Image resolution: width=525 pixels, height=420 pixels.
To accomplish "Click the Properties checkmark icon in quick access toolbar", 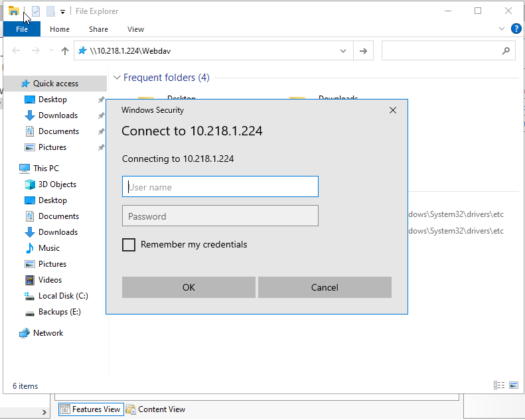I will 36,11.
